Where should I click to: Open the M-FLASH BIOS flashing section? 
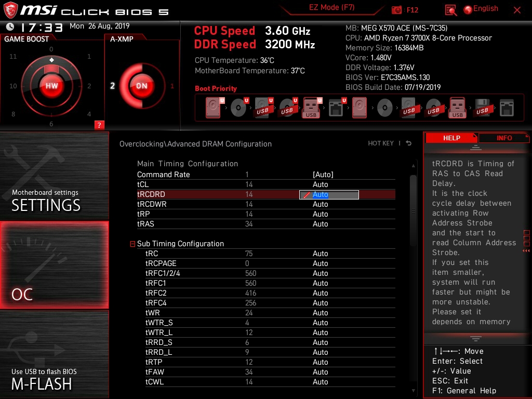[x=54, y=354]
